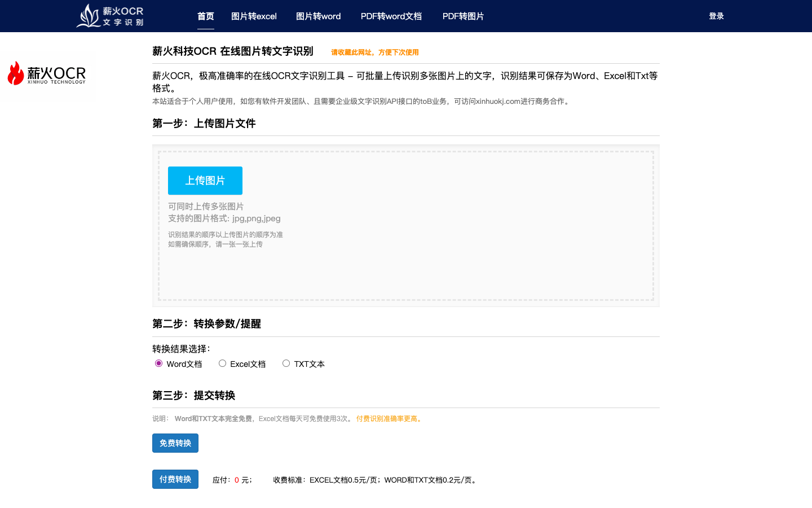812x508 pixels.
Task: Click the red flame 薪火OCR logo
Action: (46, 74)
